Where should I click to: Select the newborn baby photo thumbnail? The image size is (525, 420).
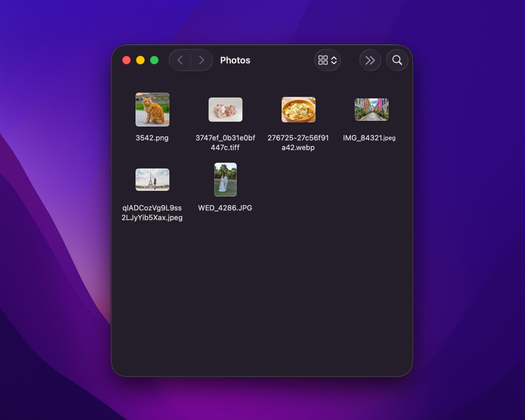coord(225,110)
